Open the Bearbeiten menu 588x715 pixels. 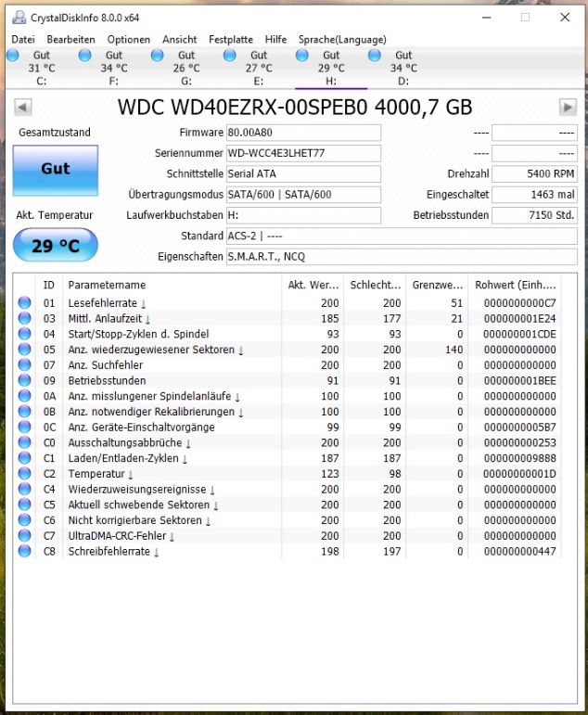coord(70,40)
